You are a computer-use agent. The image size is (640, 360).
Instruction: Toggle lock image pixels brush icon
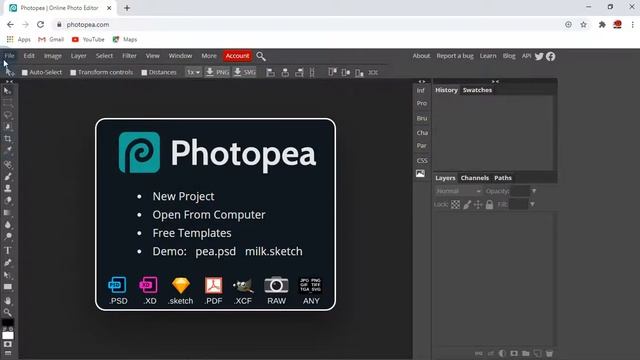tap(467, 204)
